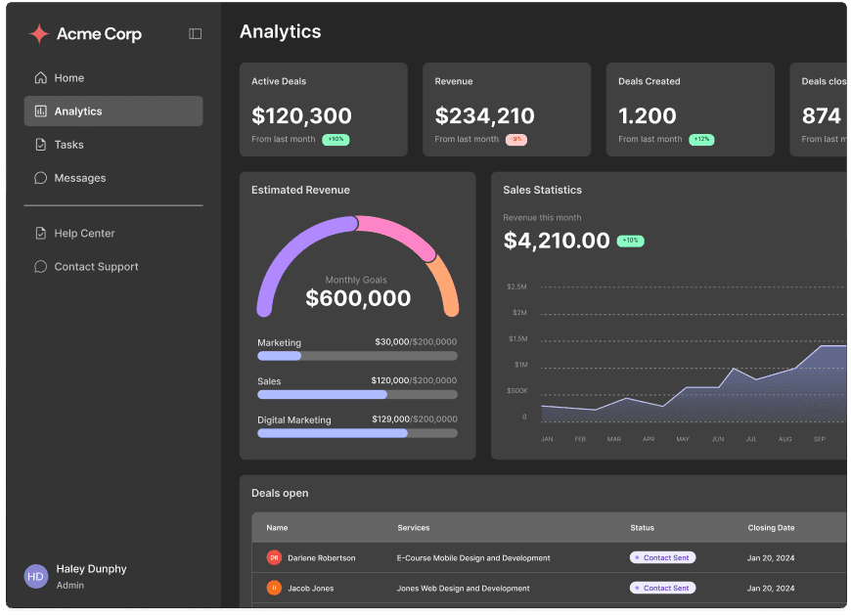Image resolution: width=851 pixels, height=616 pixels.
Task: Click the Messages speech bubble icon
Action: (41, 178)
